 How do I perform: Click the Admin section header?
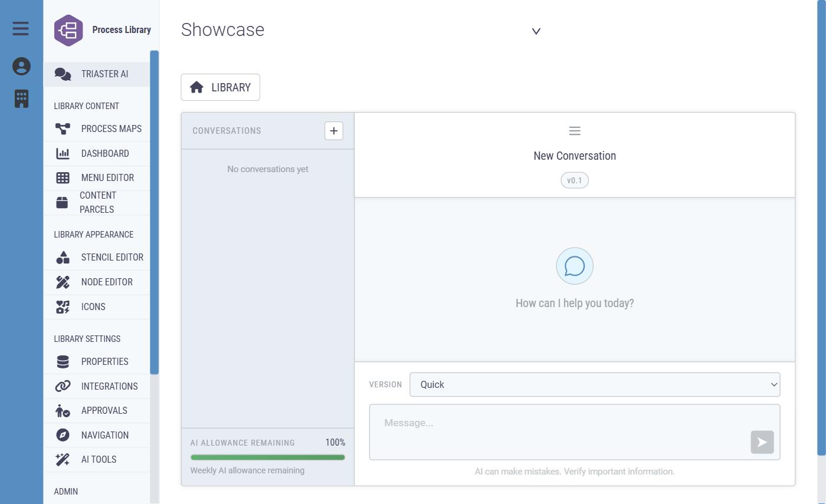click(65, 492)
